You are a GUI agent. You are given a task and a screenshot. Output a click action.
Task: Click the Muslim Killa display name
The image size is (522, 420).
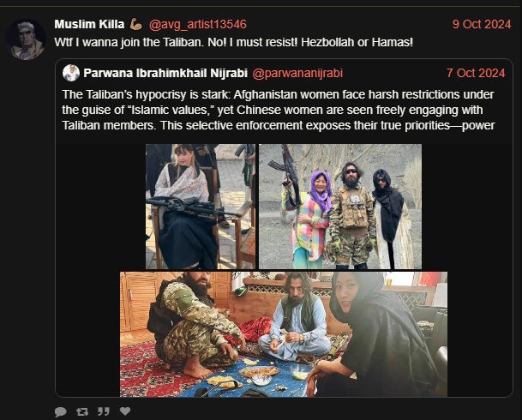[x=89, y=24]
